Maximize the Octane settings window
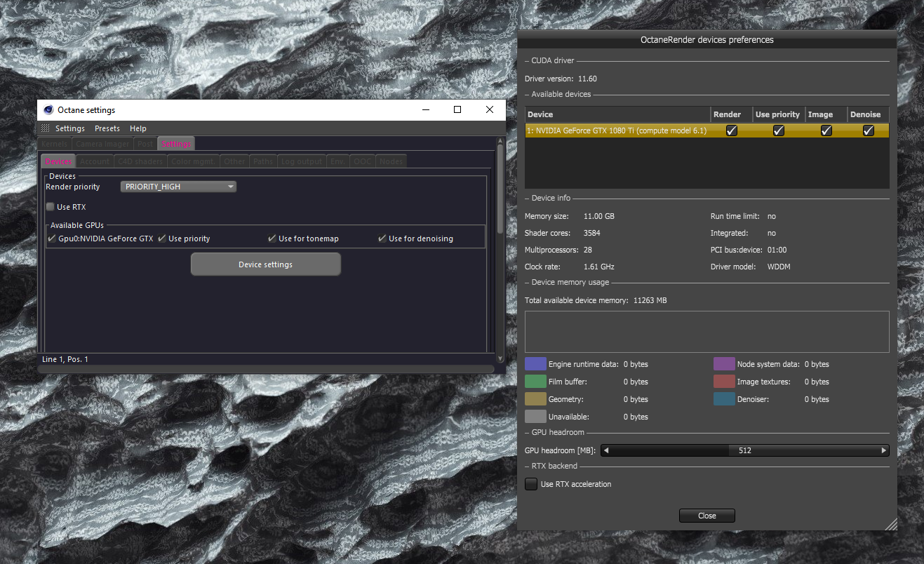Viewport: 924px width, 564px height. (x=457, y=109)
